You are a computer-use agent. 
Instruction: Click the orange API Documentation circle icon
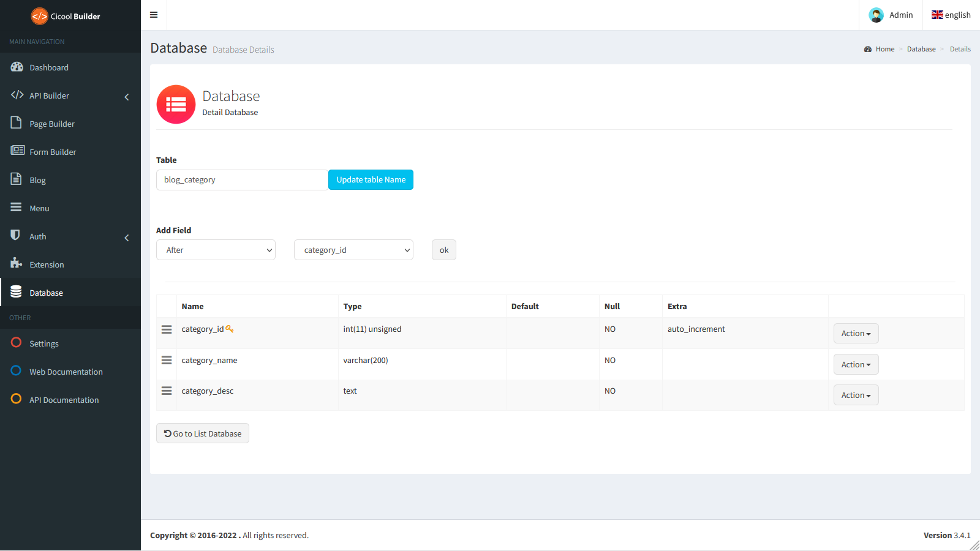[x=16, y=399]
